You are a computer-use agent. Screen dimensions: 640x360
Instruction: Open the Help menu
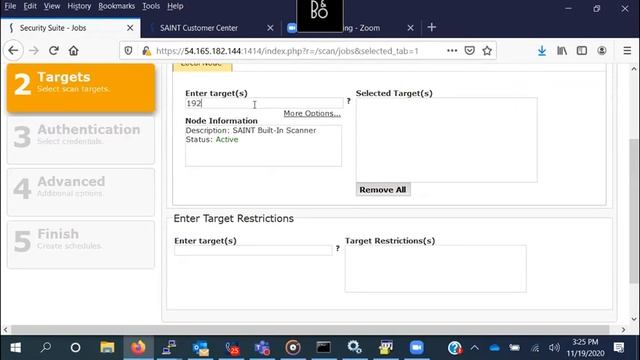tap(175, 6)
